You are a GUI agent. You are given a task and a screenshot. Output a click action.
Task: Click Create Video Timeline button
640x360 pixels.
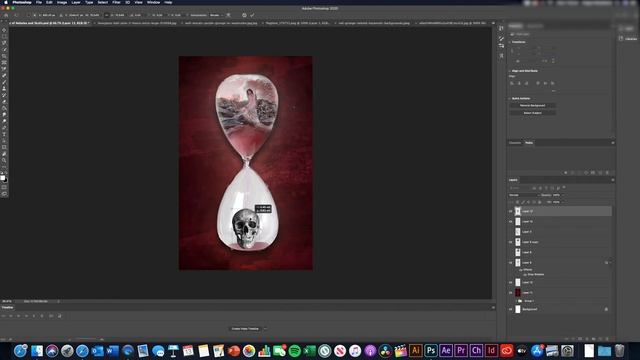pos(245,329)
